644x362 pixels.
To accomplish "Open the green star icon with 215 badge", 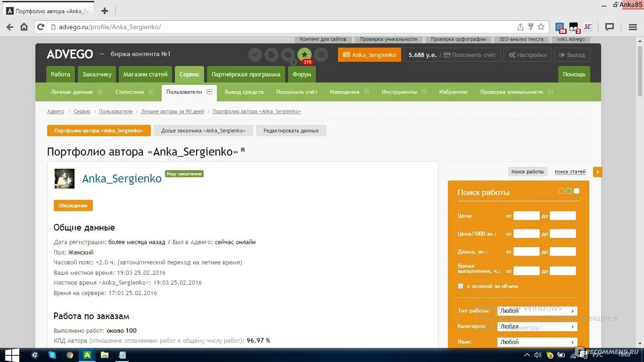I will (305, 55).
